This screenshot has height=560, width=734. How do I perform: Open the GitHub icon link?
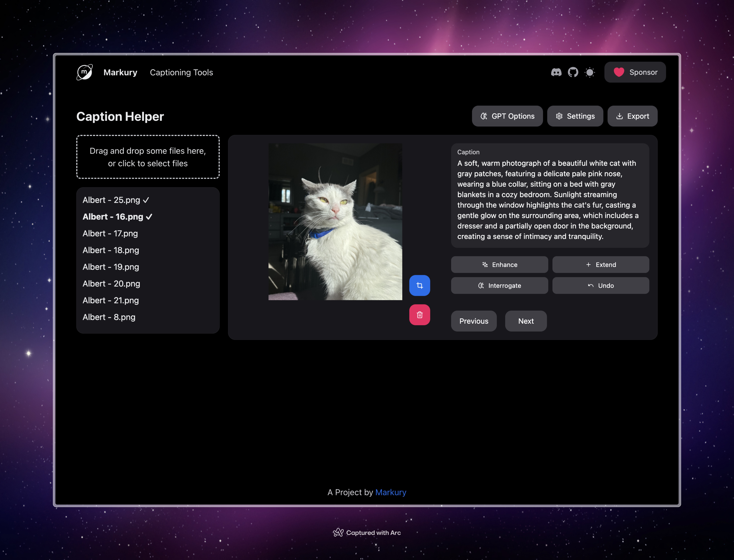coord(573,72)
